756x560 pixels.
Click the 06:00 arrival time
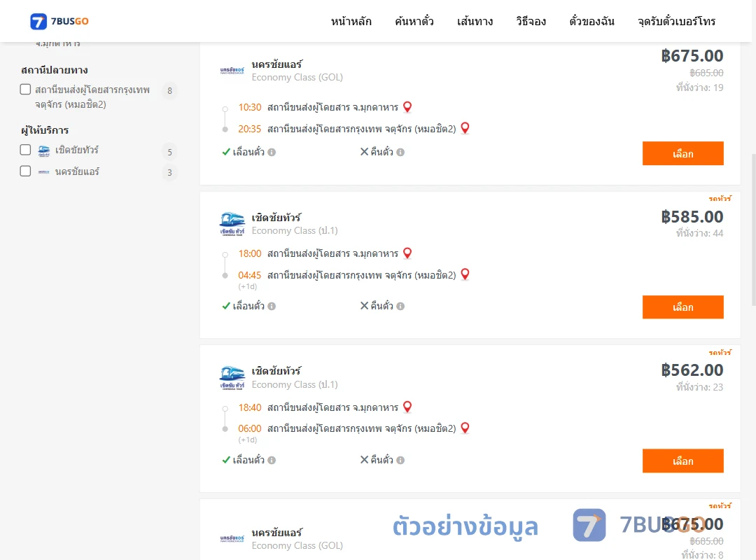click(x=250, y=429)
